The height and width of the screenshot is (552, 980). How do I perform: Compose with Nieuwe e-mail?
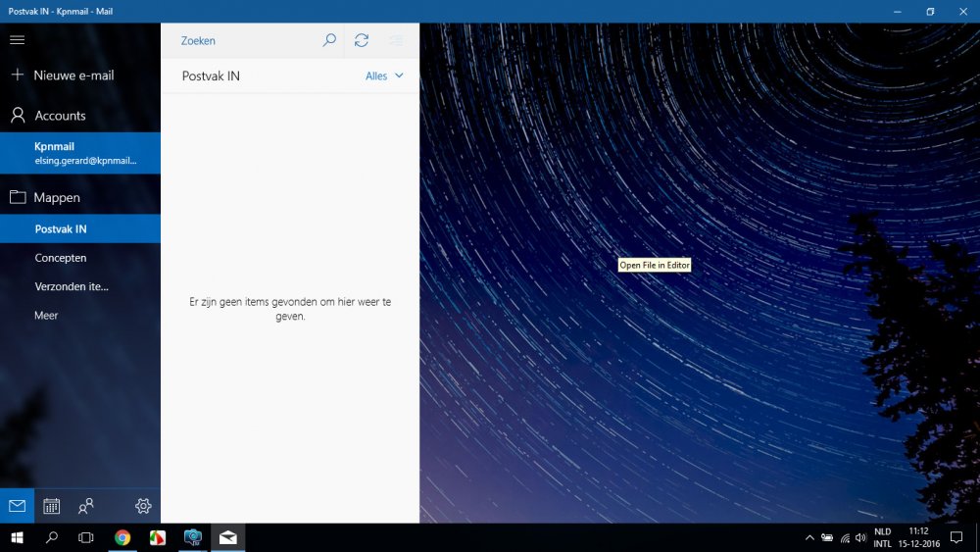point(73,75)
